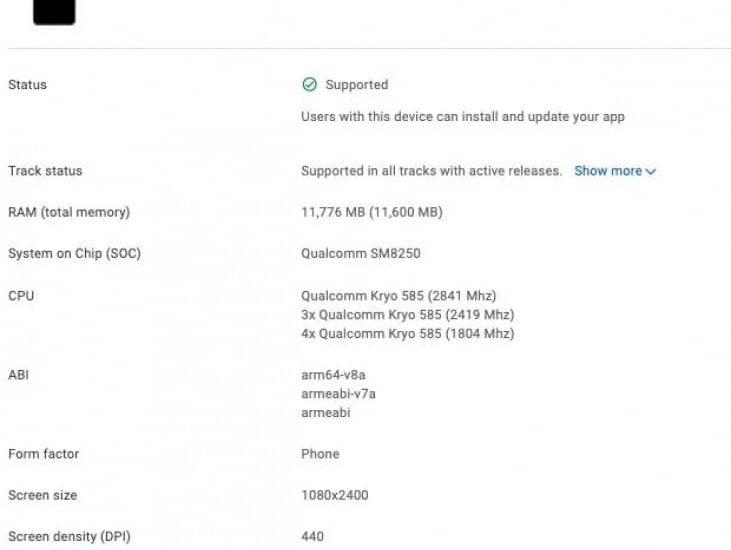
Task: Click the chevron next to Show more
Action: click(651, 172)
